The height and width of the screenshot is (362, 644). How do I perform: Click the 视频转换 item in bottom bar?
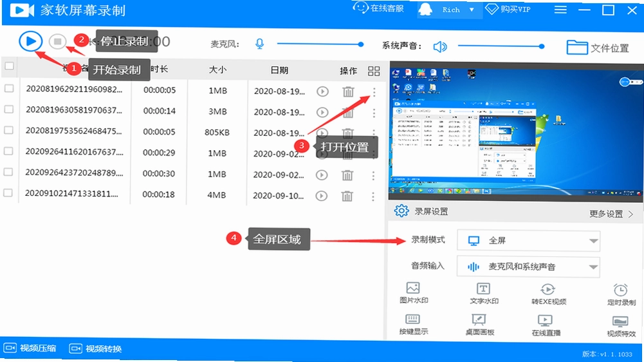[x=96, y=349]
